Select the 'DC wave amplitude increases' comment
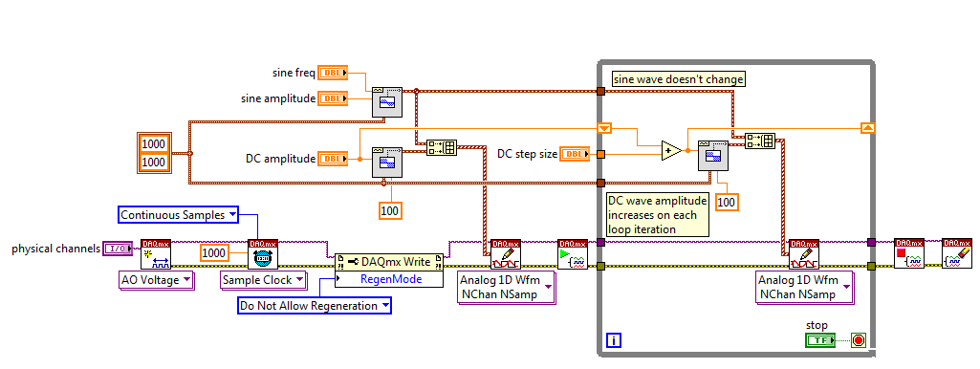This screenshot has width=980, height=369. pyautogui.click(x=658, y=215)
